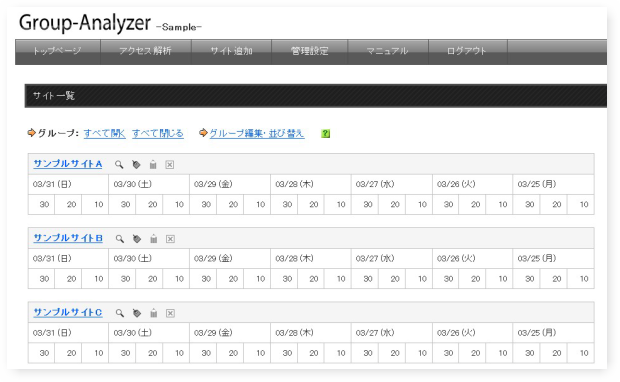Click the すべて閉じる link

[x=158, y=134]
